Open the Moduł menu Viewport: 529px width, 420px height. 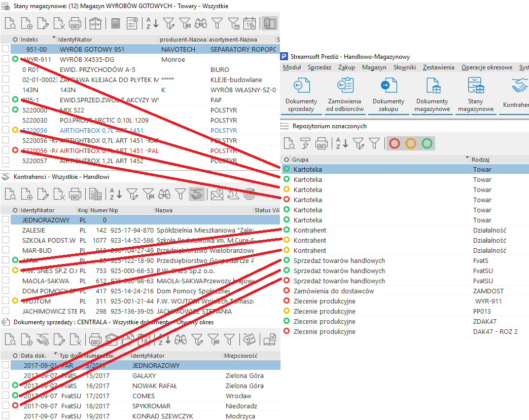click(292, 67)
